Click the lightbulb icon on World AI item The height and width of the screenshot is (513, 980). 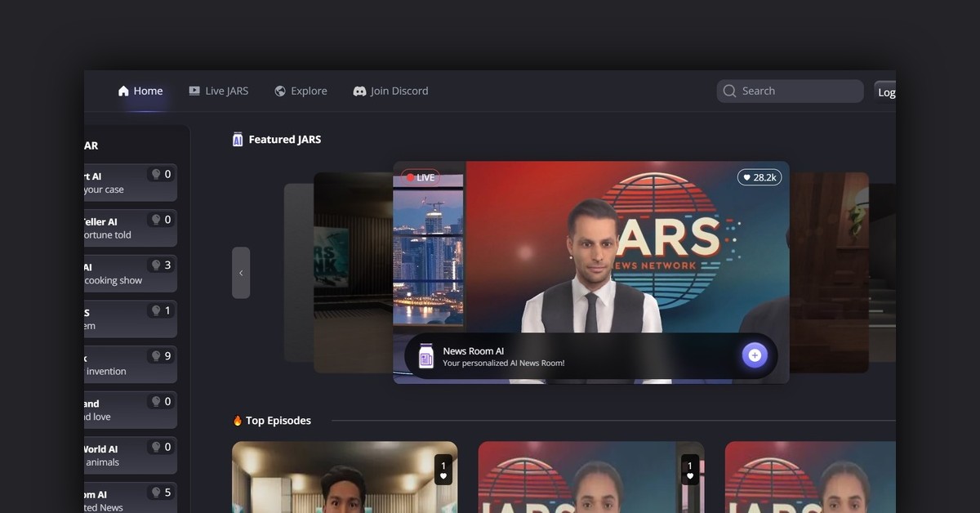coord(154,448)
